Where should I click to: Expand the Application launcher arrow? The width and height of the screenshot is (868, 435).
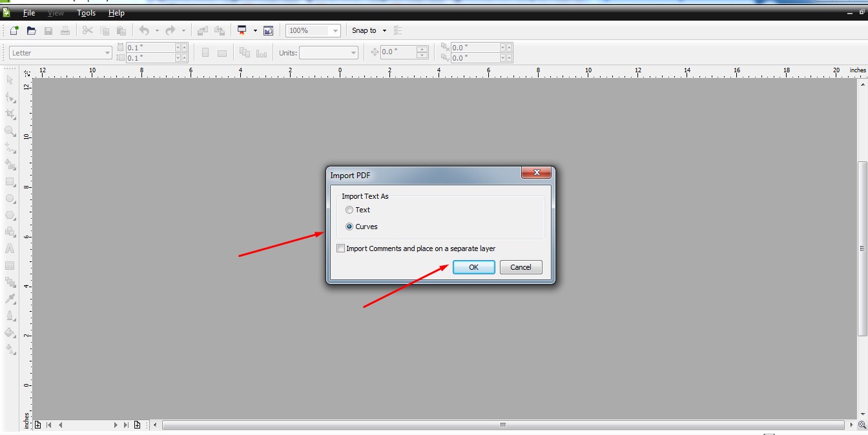255,30
